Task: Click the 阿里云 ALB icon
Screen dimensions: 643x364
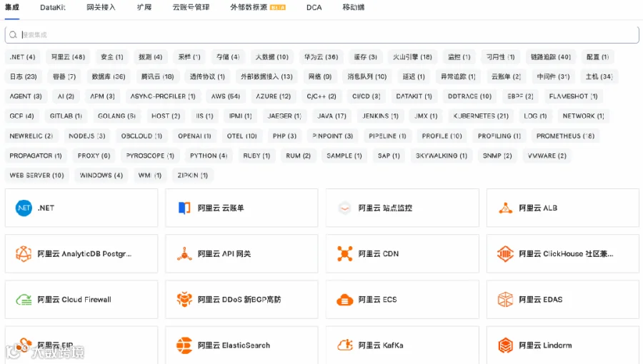Action: 506,208
